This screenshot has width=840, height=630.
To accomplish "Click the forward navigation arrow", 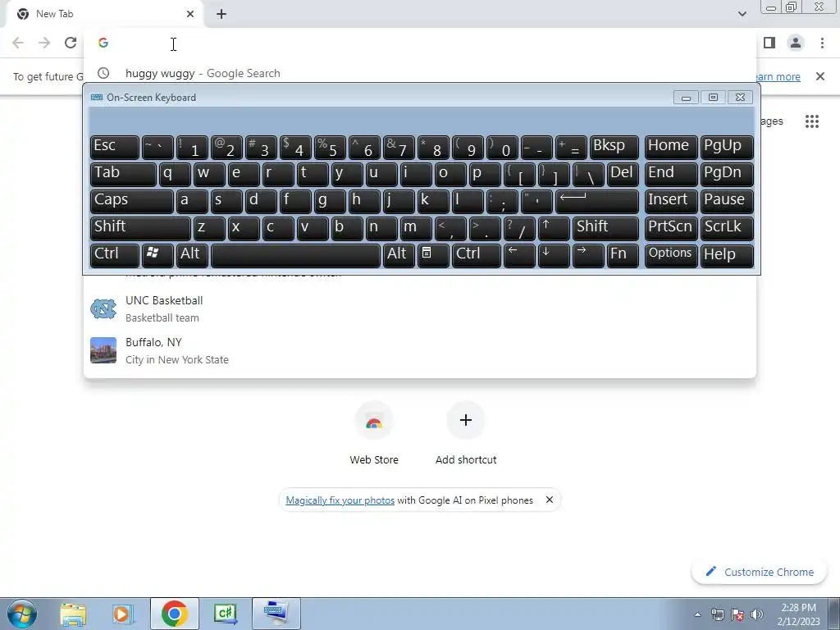I will point(44,43).
